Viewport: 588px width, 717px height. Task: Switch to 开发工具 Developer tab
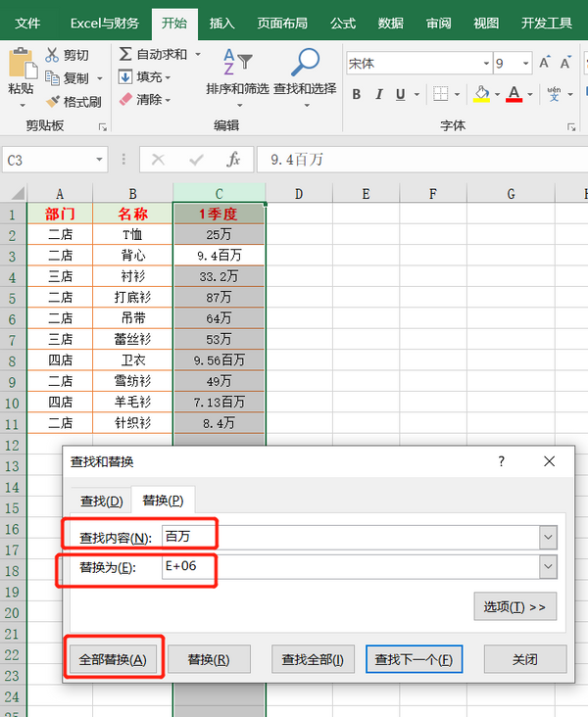[x=547, y=23]
